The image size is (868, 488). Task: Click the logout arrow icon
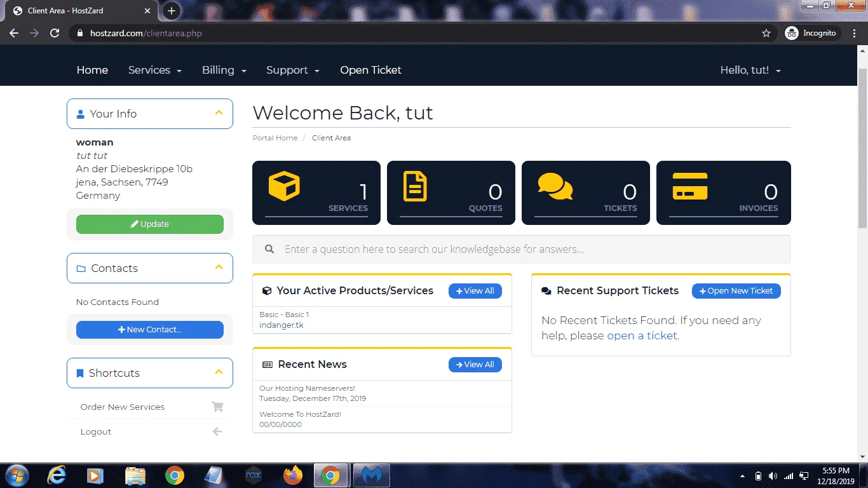pos(217,432)
